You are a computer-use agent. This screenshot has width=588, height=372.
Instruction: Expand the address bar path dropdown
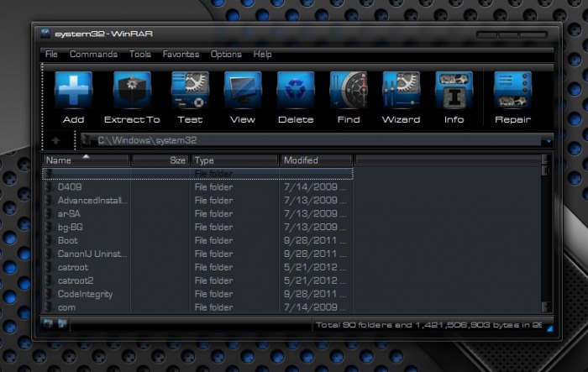pos(549,141)
